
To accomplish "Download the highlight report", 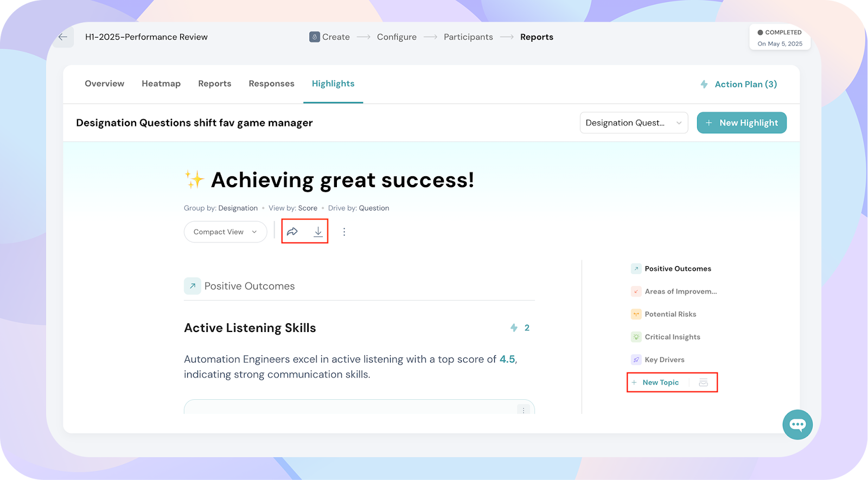I will tap(318, 232).
